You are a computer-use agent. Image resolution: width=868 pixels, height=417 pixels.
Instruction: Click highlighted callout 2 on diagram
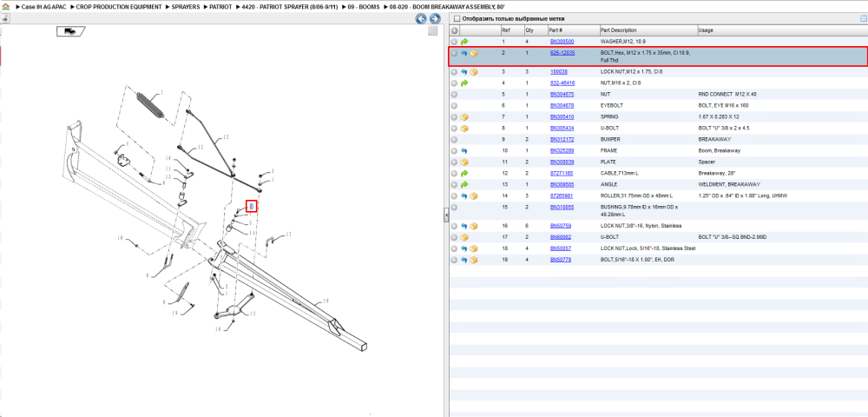252,207
